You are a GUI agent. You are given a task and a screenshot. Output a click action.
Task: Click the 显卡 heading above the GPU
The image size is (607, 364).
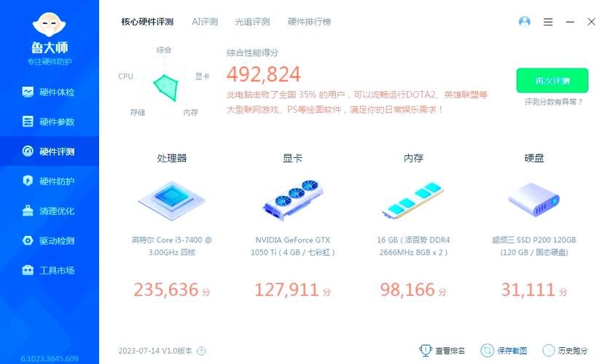click(293, 158)
